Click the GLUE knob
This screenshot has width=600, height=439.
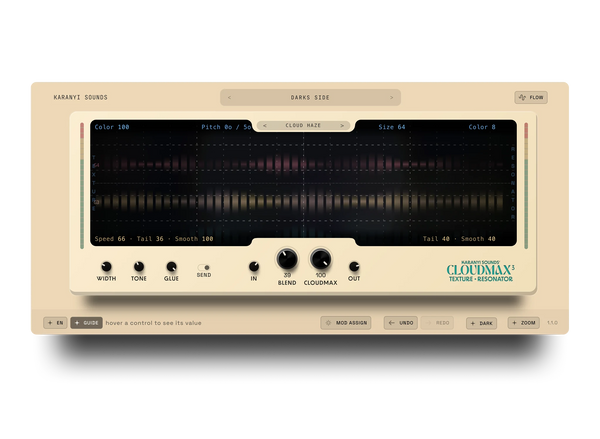click(171, 266)
